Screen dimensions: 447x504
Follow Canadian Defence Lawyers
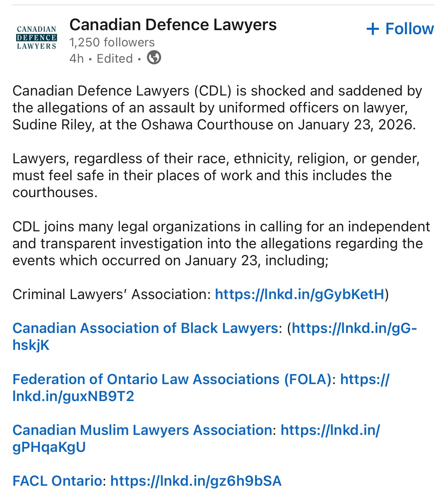[x=400, y=29]
